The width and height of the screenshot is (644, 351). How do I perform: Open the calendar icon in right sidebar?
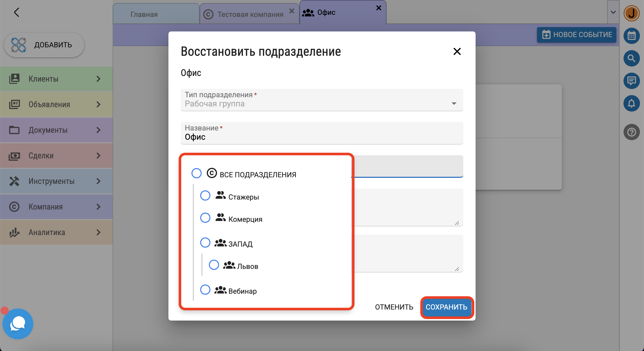click(x=631, y=36)
